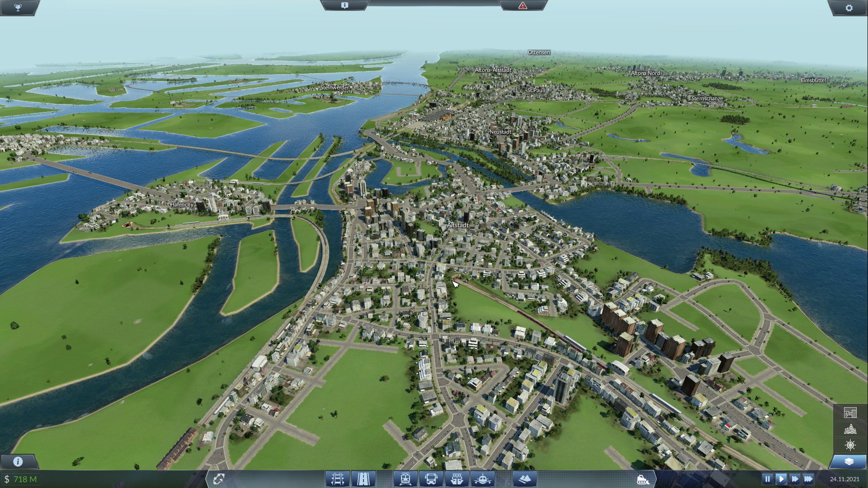Screen dimensions: 868x488
Task: Click the Neustadt town label
Action: [x=500, y=132]
